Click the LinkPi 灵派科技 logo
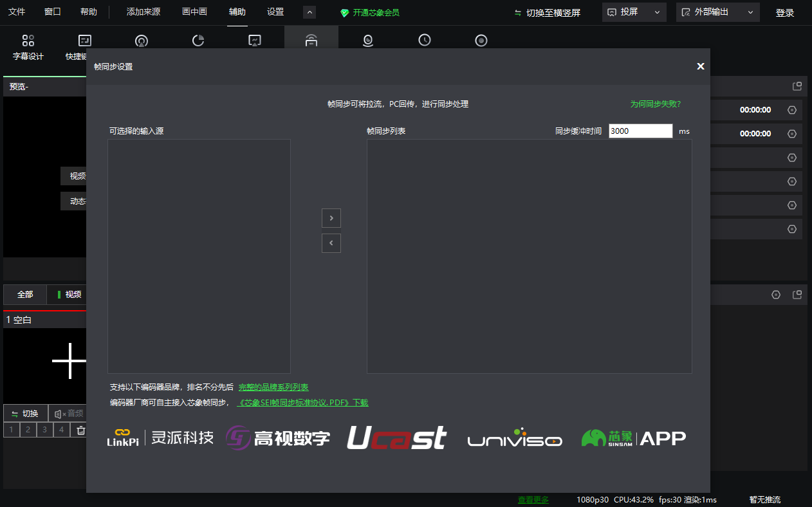This screenshot has height=507, width=812. tap(160, 438)
